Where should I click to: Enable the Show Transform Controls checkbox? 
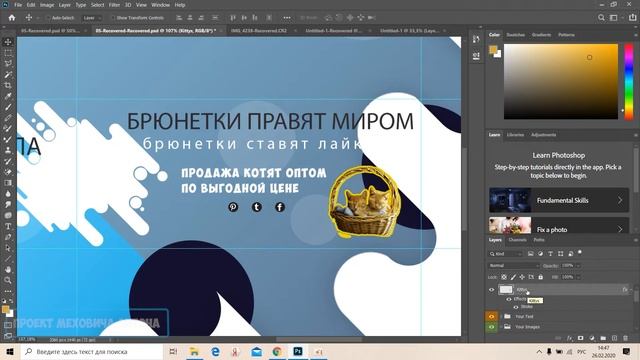(113, 18)
